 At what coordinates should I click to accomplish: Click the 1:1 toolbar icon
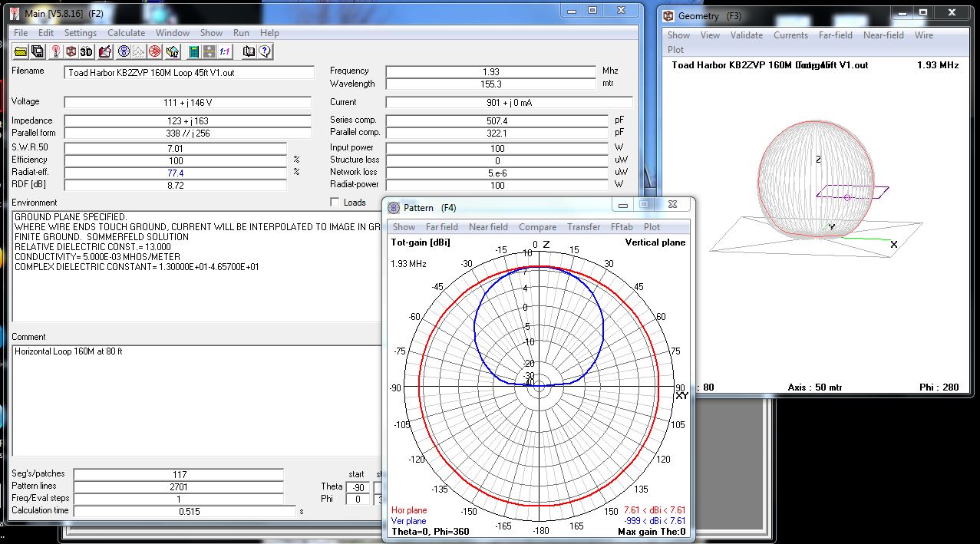point(225,51)
